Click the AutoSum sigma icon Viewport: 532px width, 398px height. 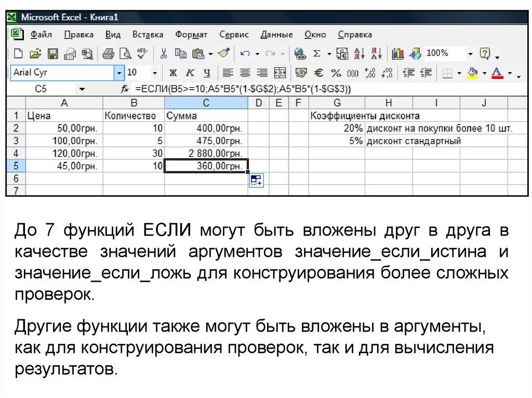(x=316, y=53)
